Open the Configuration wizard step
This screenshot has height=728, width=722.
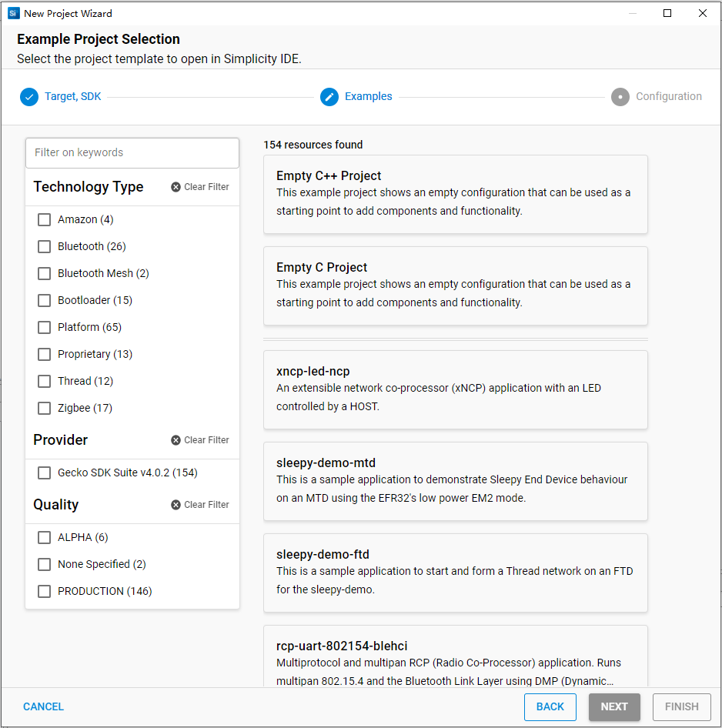click(668, 97)
